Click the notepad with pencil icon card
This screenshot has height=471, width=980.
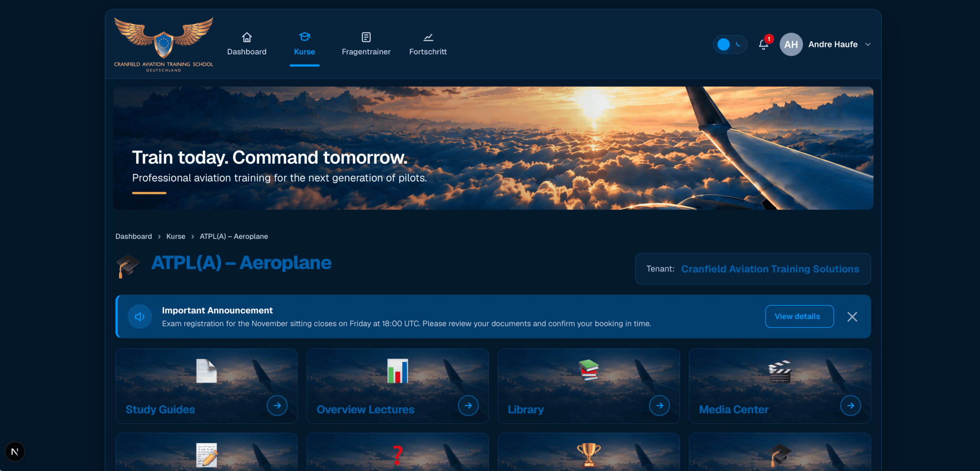(x=206, y=452)
